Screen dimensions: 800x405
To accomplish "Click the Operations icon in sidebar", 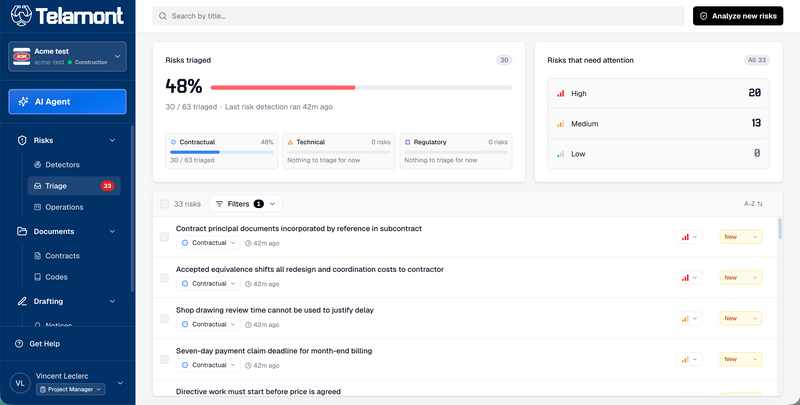I will 37,207.
